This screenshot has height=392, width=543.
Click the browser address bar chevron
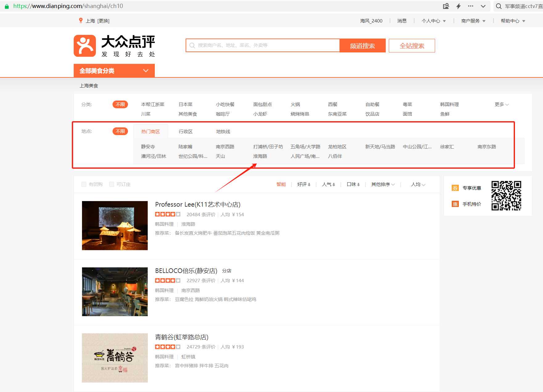(483, 6)
